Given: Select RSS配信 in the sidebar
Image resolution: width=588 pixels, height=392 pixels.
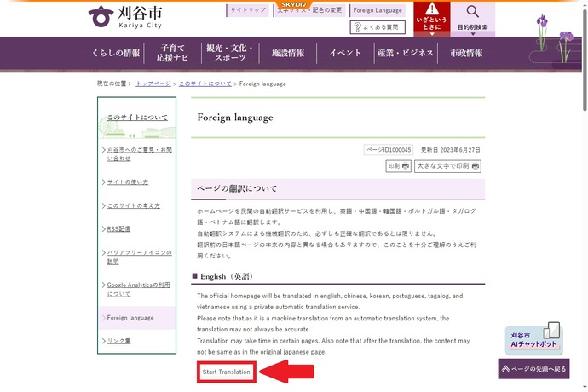Looking at the screenshot, I should click(x=118, y=229).
